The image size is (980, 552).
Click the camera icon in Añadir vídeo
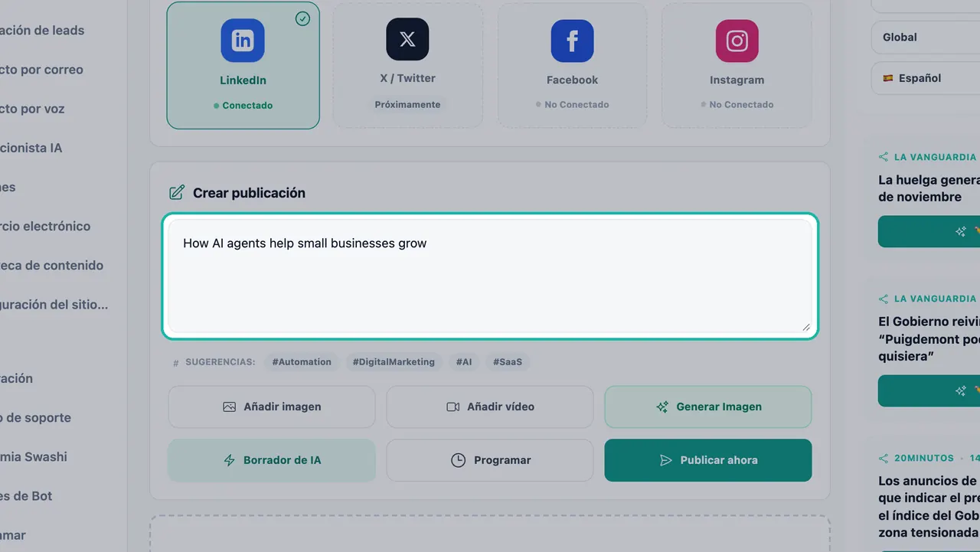coord(452,407)
